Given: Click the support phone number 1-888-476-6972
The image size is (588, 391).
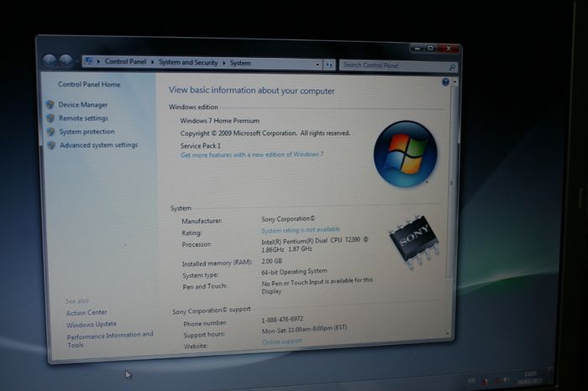Looking at the screenshot, I should point(282,320).
